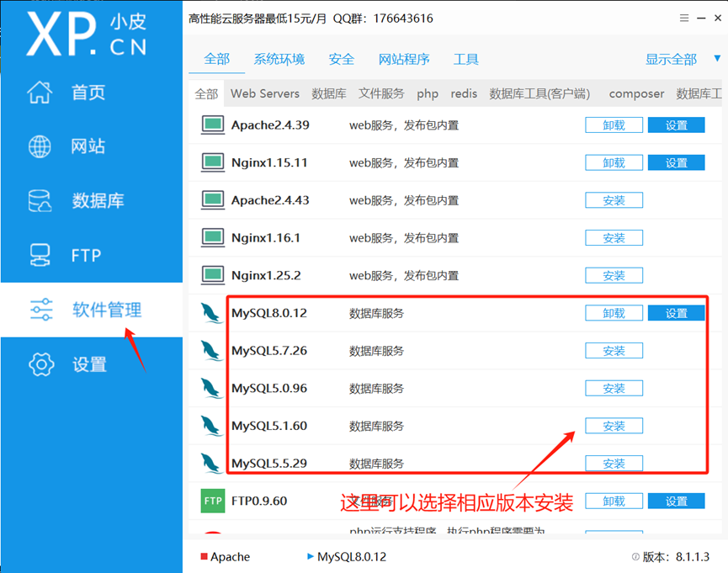Install MySQL5.7.26 with 安装 button
The width and height of the screenshot is (728, 573).
click(x=614, y=351)
